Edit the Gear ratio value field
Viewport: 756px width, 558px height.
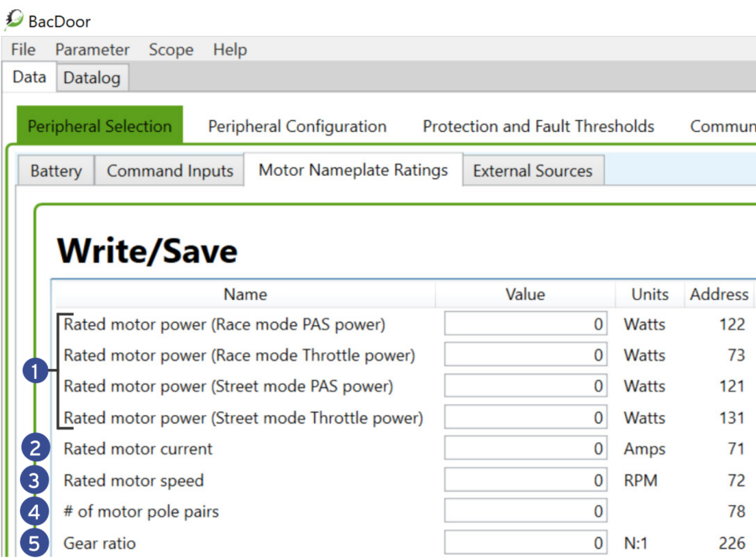(526, 543)
